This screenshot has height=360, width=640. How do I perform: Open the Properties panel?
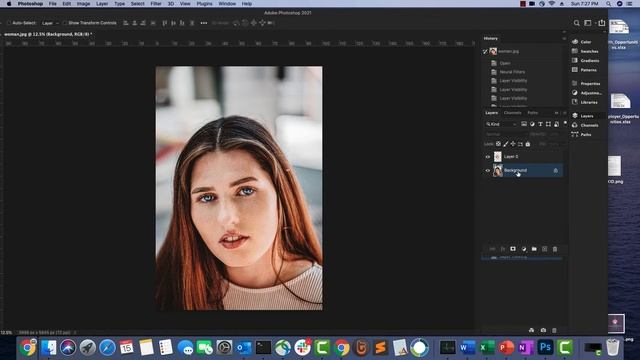pyautogui.click(x=587, y=84)
